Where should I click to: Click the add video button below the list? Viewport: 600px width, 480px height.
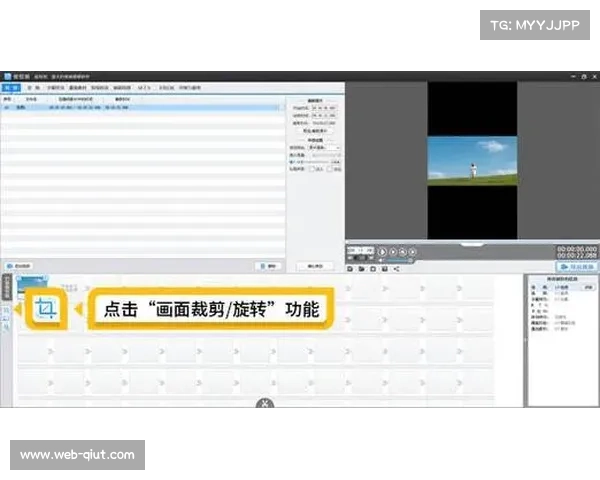[19, 266]
